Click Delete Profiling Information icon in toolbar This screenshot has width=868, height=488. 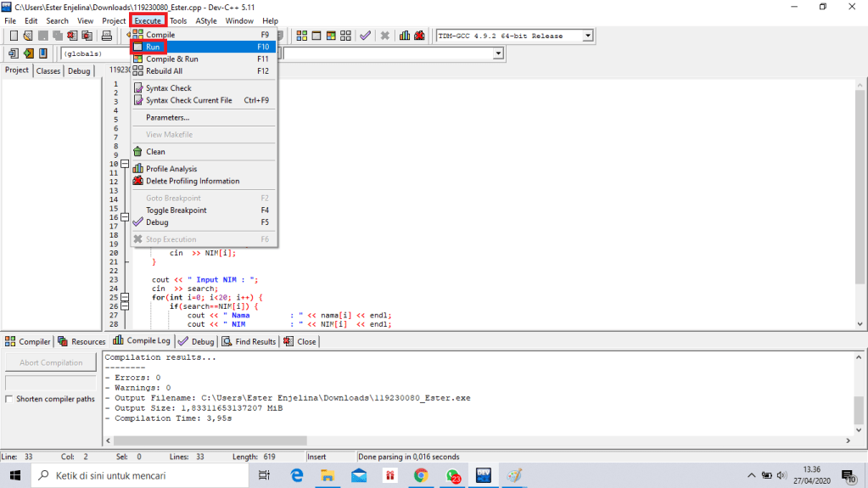pyautogui.click(x=419, y=36)
